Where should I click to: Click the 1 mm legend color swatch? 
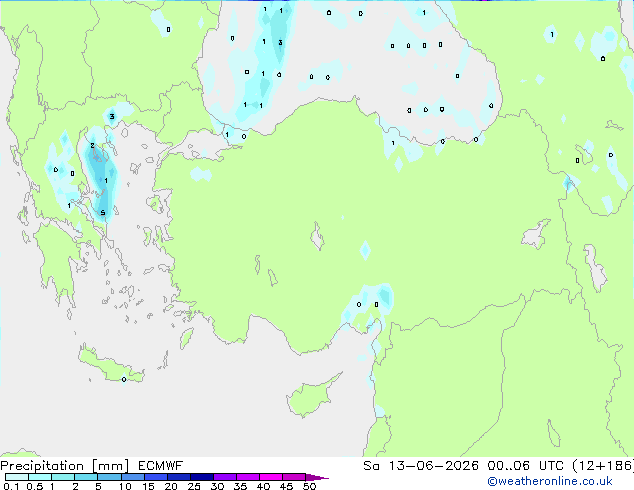click(x=63, y=477)
